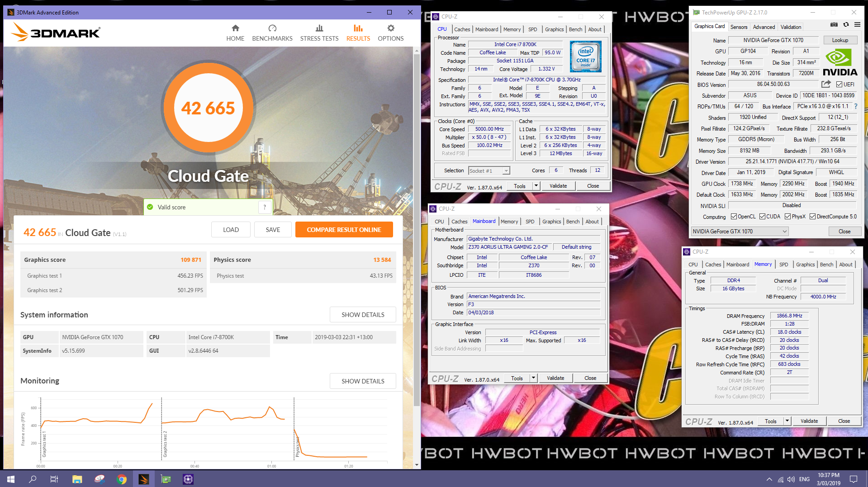This screenshot has width=868, height=487.
Task: Open the volume control in system tray
Action: (791, 479)
